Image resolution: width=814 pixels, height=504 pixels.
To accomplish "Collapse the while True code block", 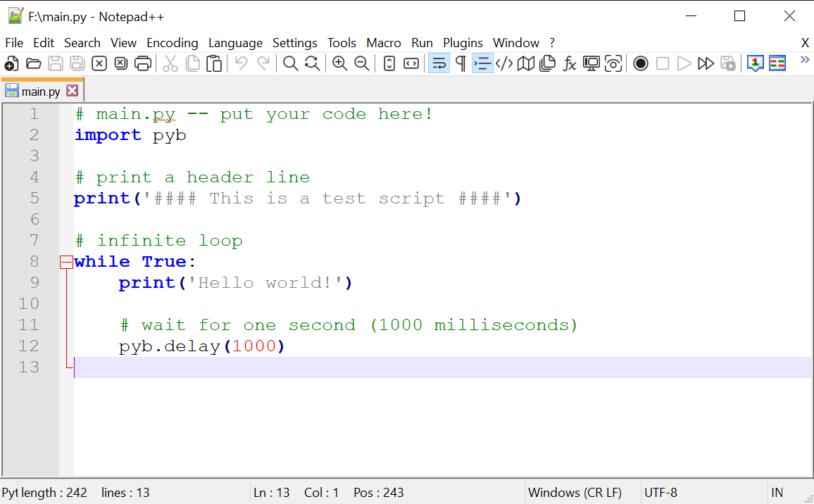I will click(x=66, y=262).
